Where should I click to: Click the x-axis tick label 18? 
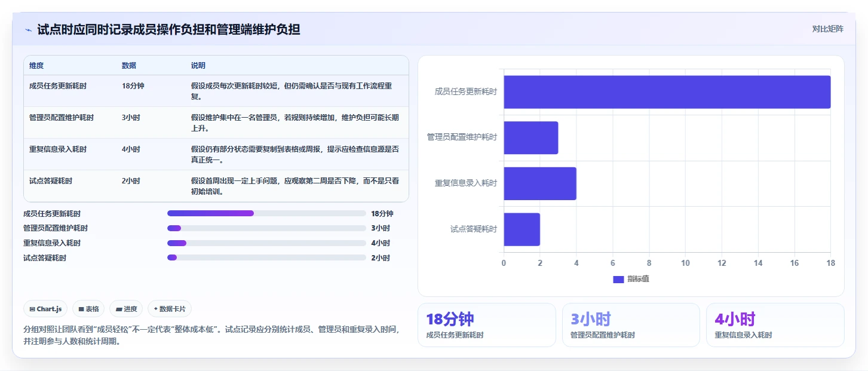click(830, 263)
